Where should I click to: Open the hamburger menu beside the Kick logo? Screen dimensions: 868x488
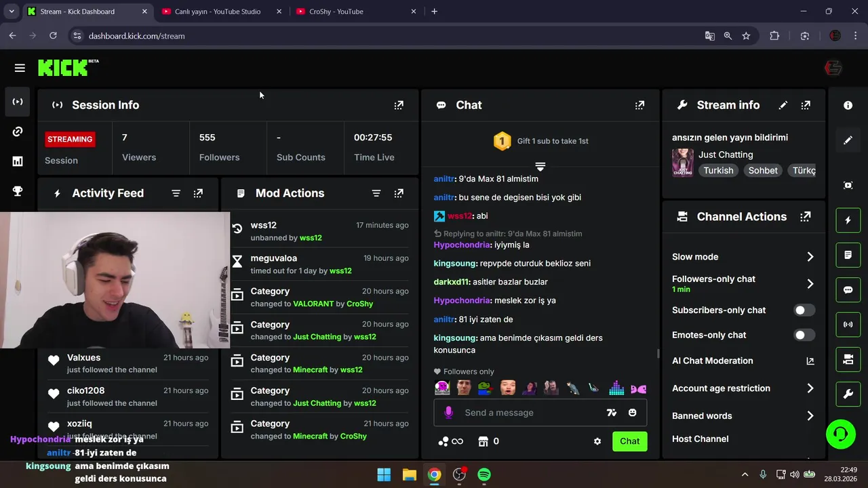pyautogui.click(x=20, y=68)
